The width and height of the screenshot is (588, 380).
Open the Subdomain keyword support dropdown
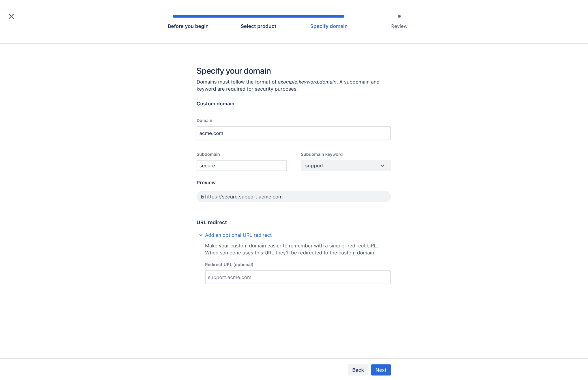[x=345, y=166]
